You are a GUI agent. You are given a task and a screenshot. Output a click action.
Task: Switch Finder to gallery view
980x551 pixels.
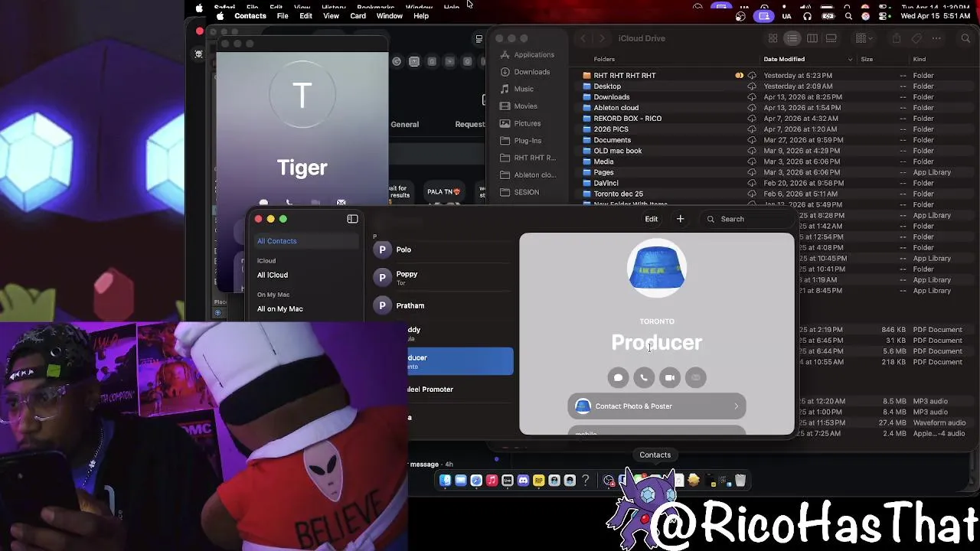coord(831,38)
